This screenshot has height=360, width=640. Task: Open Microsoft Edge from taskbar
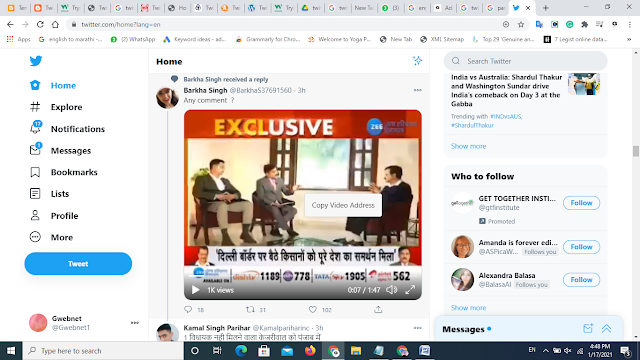[x=241, y=351]
